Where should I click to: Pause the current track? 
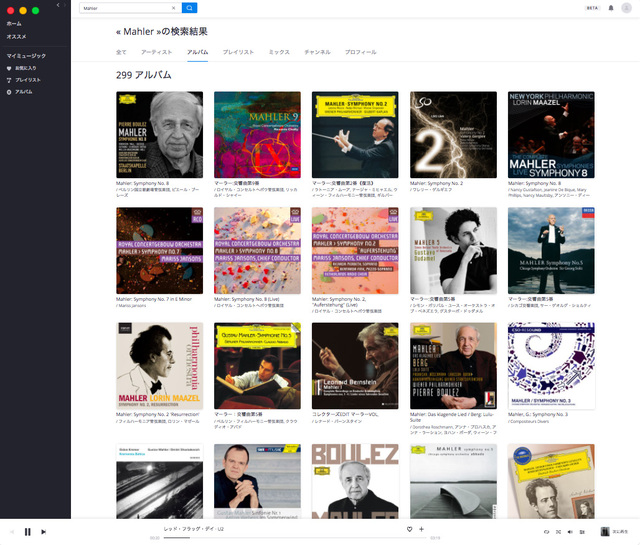click(28, 532)
